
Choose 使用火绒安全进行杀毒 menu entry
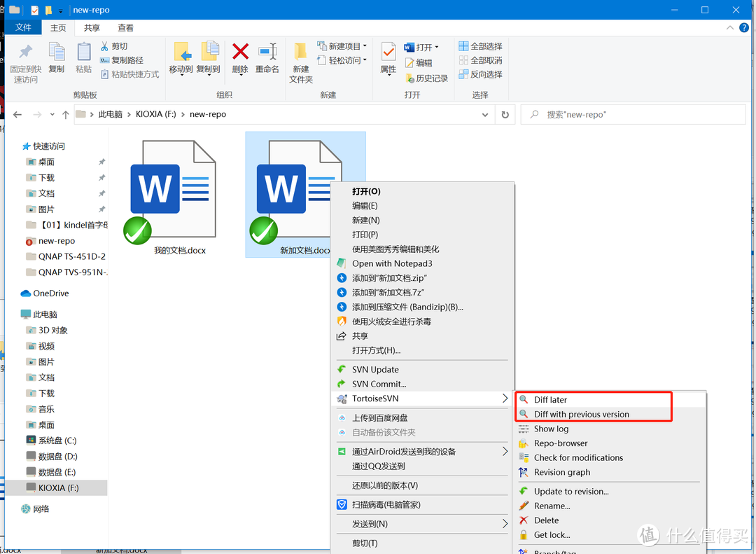coord(422,321)
